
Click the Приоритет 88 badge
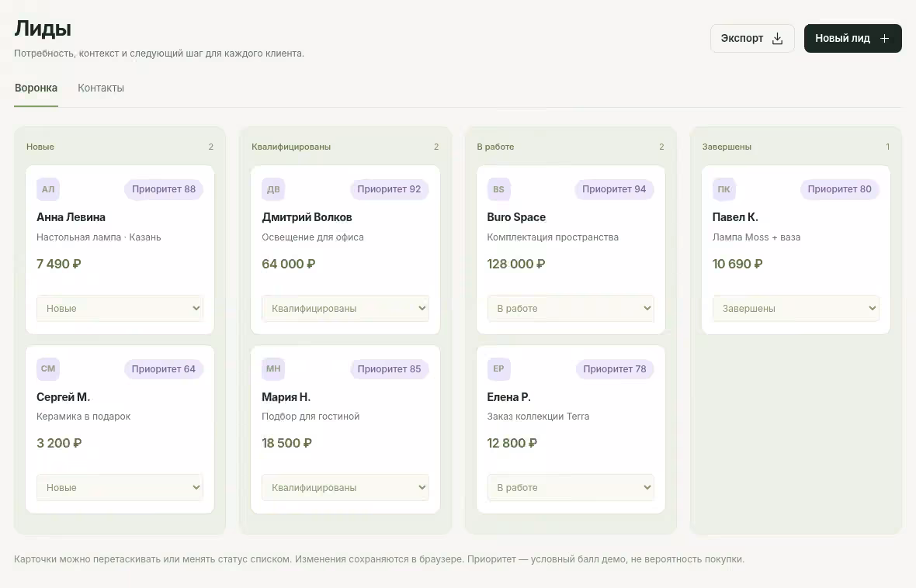click(x=164, y=189)
